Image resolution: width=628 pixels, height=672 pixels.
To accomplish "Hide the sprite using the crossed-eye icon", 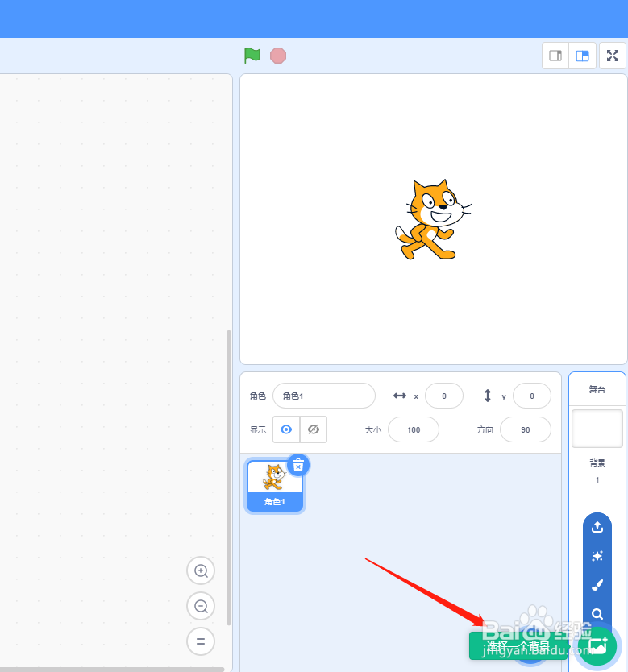I will pyautogui.click(x=314, y=429).
